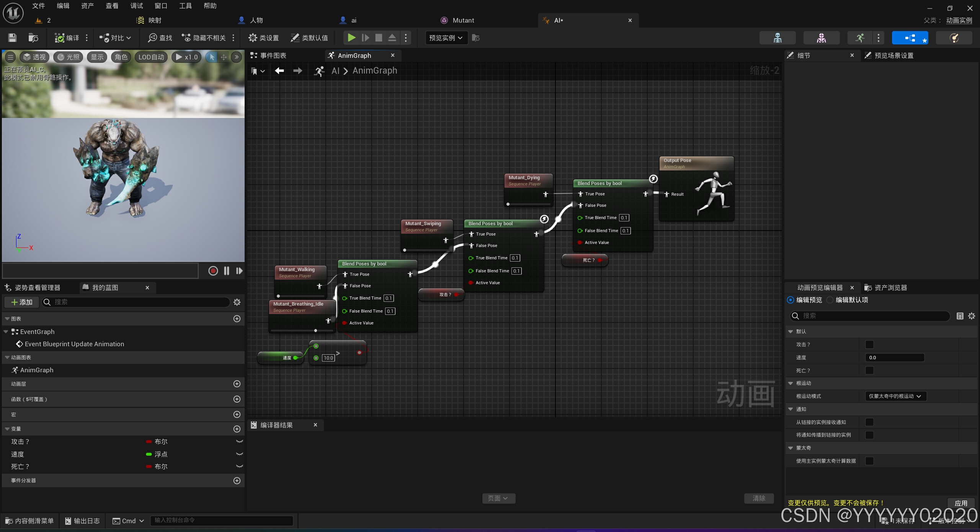Click the 速度 value input field
Image resolution: width=980 pixels, height=532 pixels.
(894, 357)
